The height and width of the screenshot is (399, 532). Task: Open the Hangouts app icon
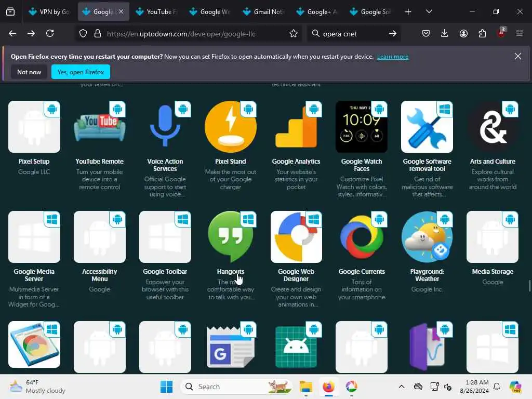(230, 237)
